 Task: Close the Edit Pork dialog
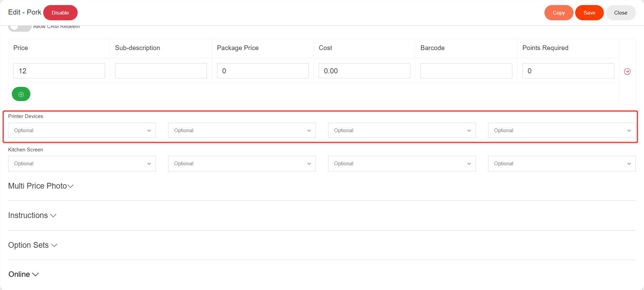[620, 13]
